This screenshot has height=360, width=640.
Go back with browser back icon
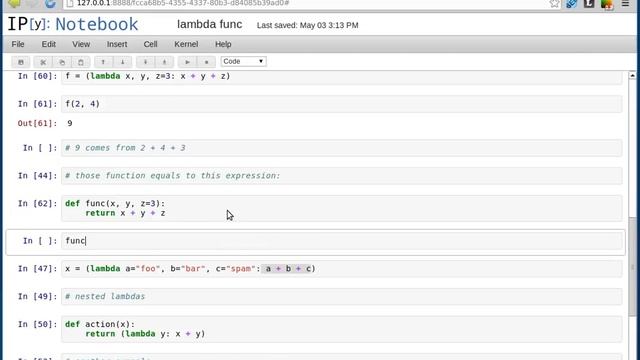click(15, 4)
